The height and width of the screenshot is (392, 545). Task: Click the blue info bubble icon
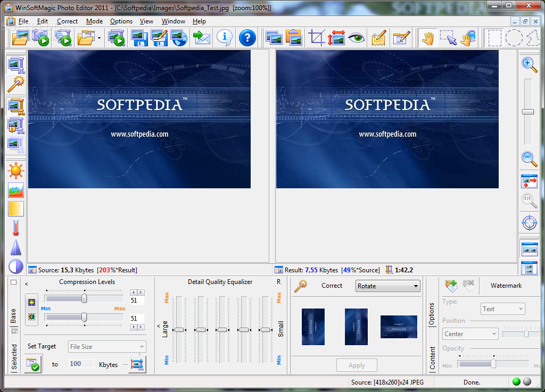pos(225,38)
